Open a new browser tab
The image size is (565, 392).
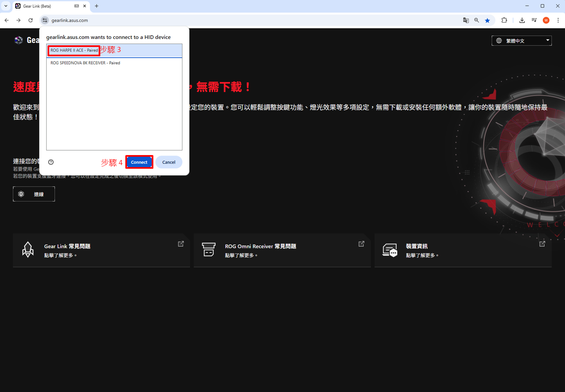(97, 6)
